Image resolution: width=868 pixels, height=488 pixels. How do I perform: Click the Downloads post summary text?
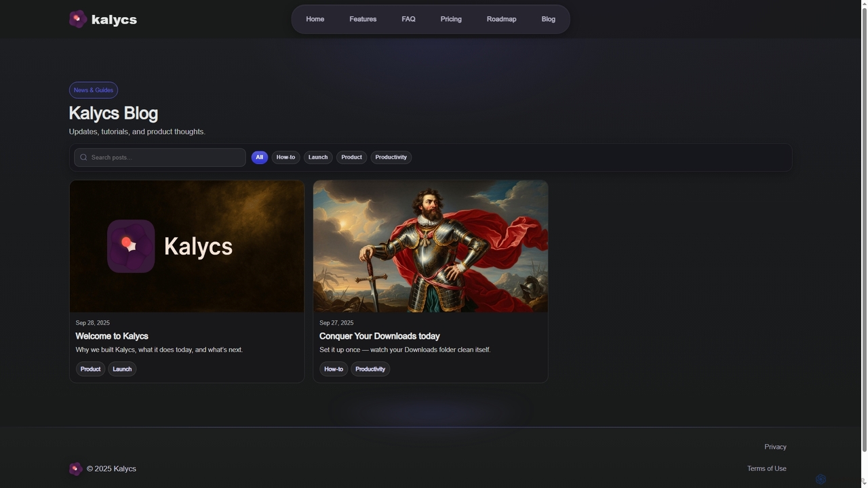point(405,350)
